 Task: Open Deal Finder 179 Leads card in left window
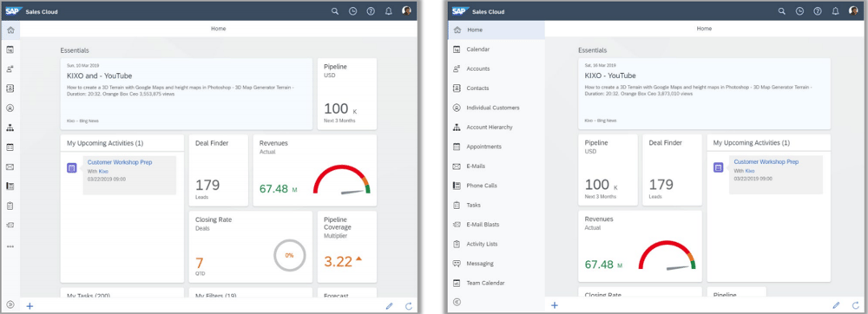point(218,170)
